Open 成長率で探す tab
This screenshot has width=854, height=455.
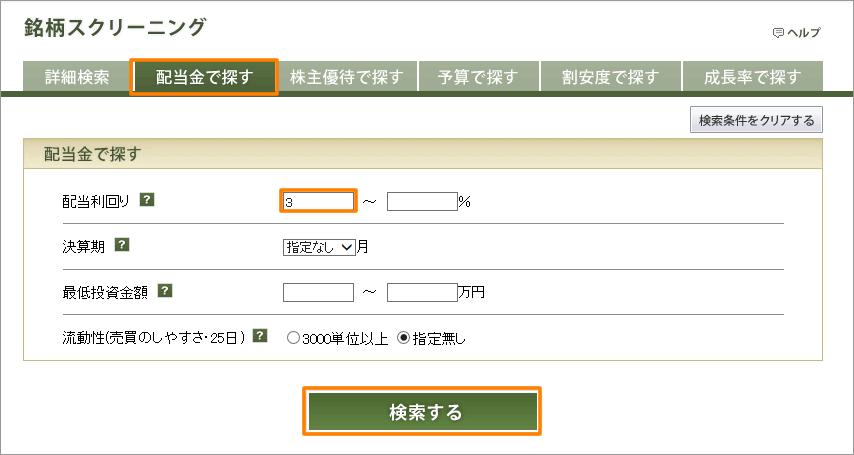(x=752, y=77)
